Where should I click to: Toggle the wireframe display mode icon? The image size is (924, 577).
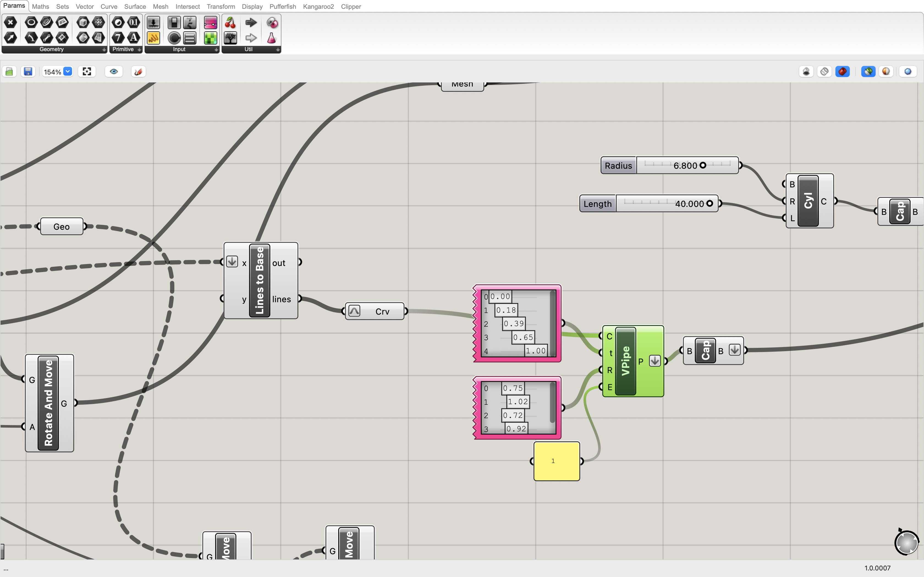[x=824, y=71]
